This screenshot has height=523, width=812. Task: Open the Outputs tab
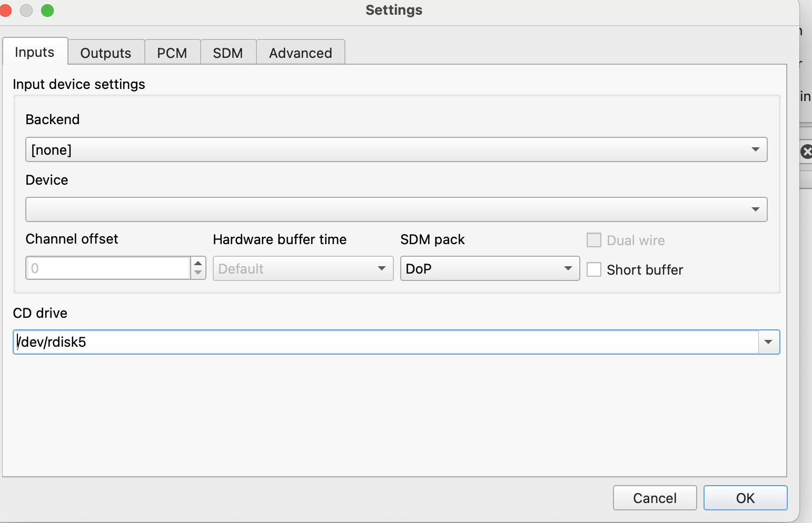tap(106, 53)
